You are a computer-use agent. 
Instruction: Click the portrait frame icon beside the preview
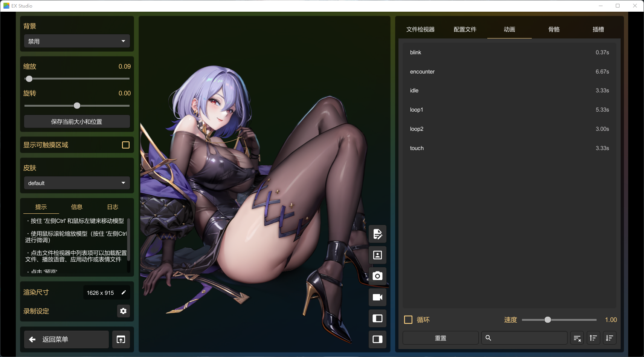pyautogui.click(x=377, y=255)
